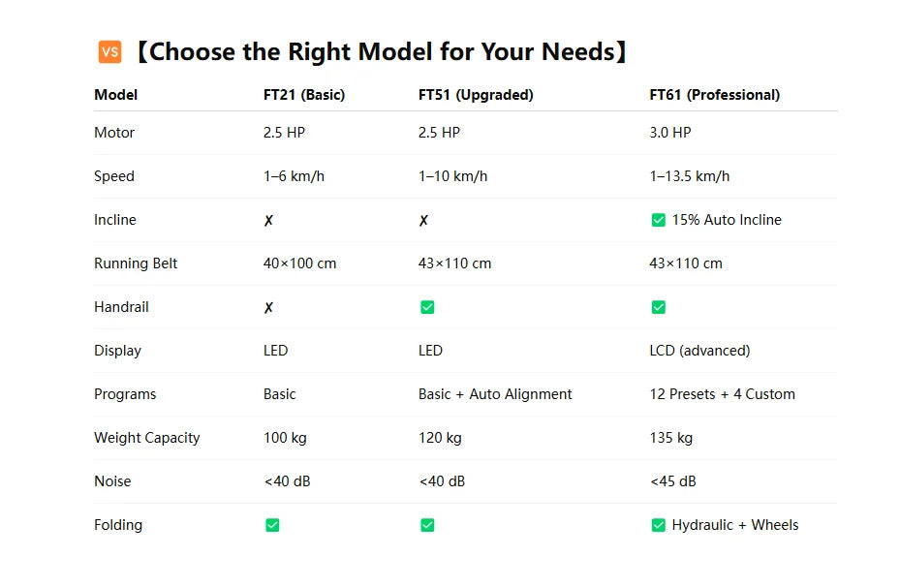The width and height of the screenshot is (900, 588).
Task: Select the FT61 (Professional) column header
Action: [x=714, y=95]
